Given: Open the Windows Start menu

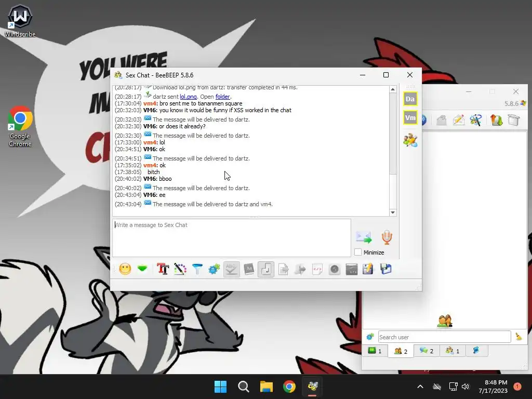Looking at the screenshot, I should coord(220,387).
